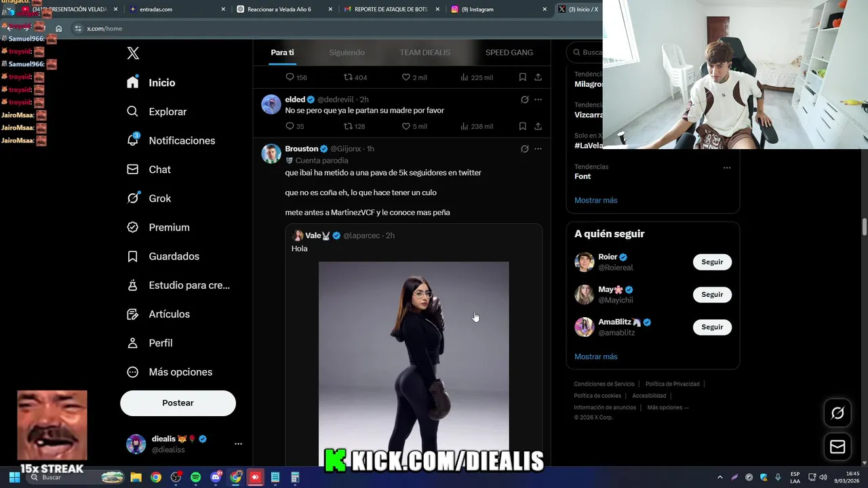Screen dimensions: 868x488
Task: Share the top post with 156 comments
Action: click(538, 77)
